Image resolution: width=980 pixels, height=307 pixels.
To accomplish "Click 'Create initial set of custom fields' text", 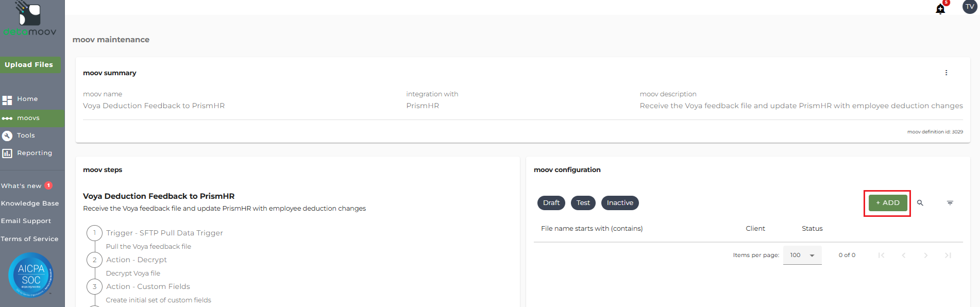I will click(x=158, y=300).
